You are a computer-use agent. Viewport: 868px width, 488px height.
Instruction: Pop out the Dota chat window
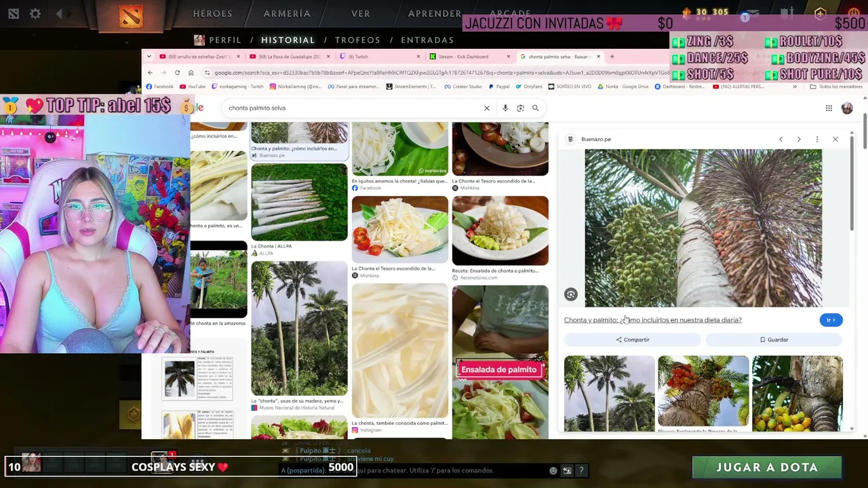coord(567,470)
